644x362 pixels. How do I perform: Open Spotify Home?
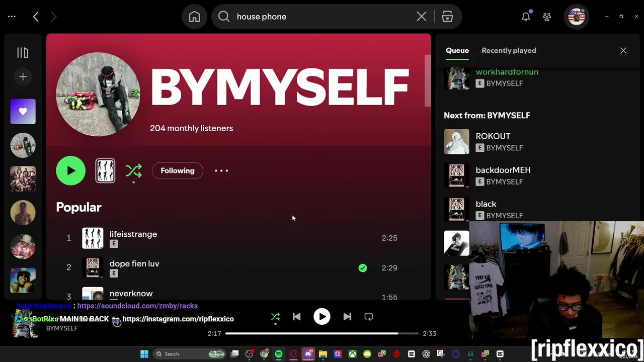tap(194, 17)
